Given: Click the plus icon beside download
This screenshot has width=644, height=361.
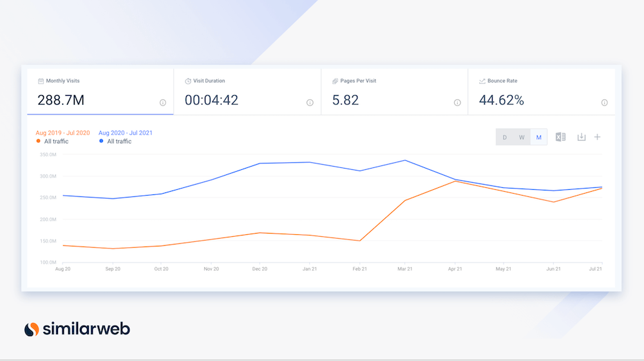Looking at the screenshot, I should coord(597,137).
